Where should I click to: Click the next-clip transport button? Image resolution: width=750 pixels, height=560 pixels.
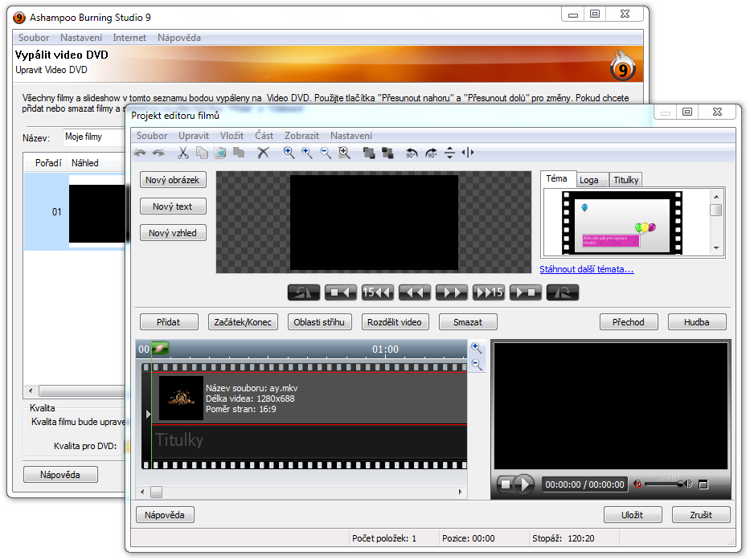click(x=526, y=292)
